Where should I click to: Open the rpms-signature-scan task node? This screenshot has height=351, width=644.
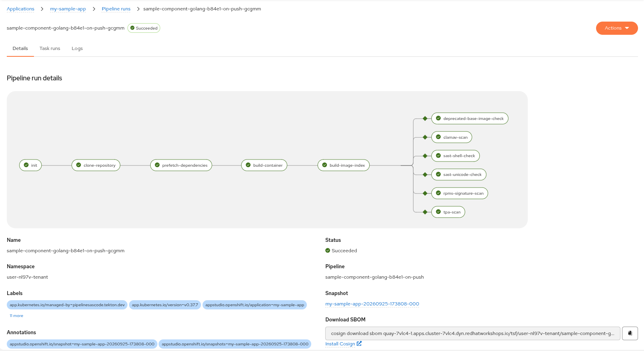point(460,193)
